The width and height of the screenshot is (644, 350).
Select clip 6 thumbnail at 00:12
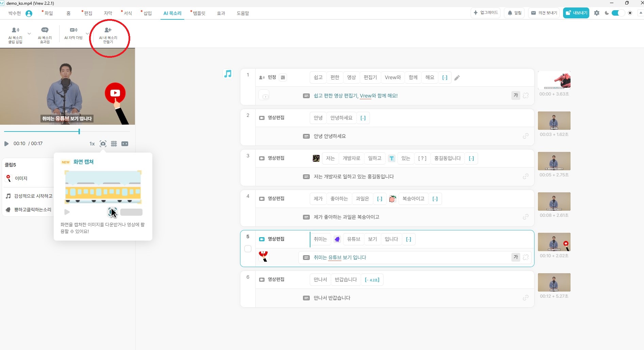coord(554,282)
